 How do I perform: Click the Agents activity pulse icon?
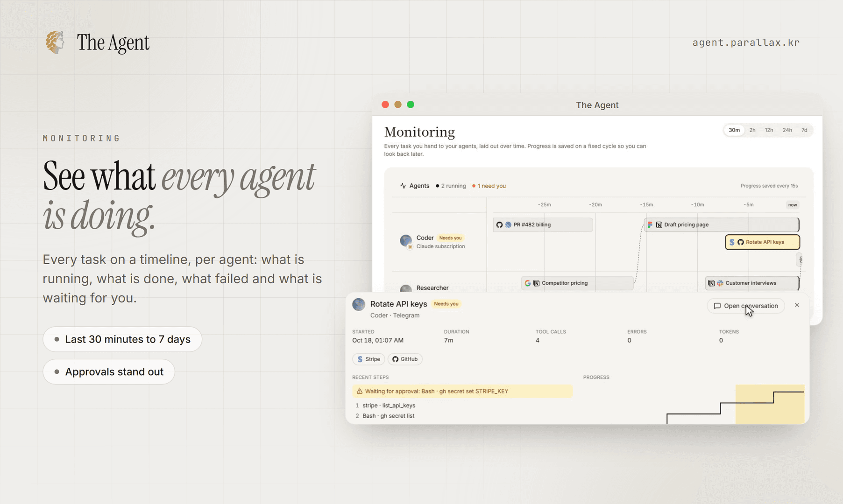pos(403,186)
